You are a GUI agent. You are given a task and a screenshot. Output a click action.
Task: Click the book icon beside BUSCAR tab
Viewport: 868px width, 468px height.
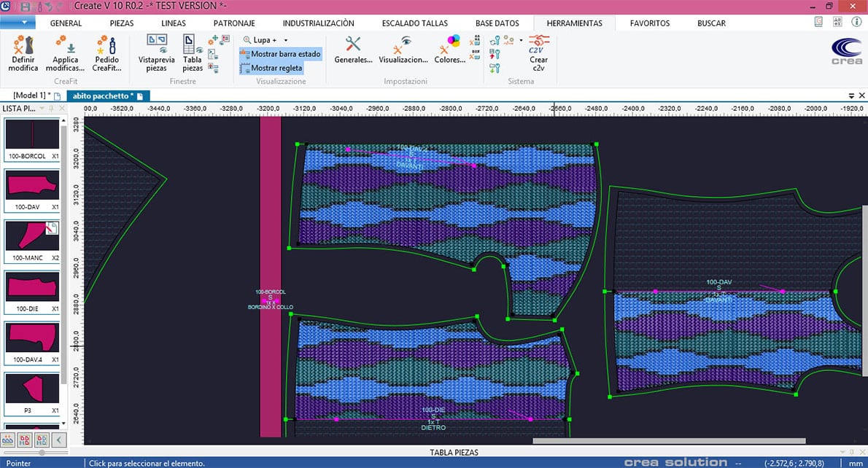click(818, 22)
